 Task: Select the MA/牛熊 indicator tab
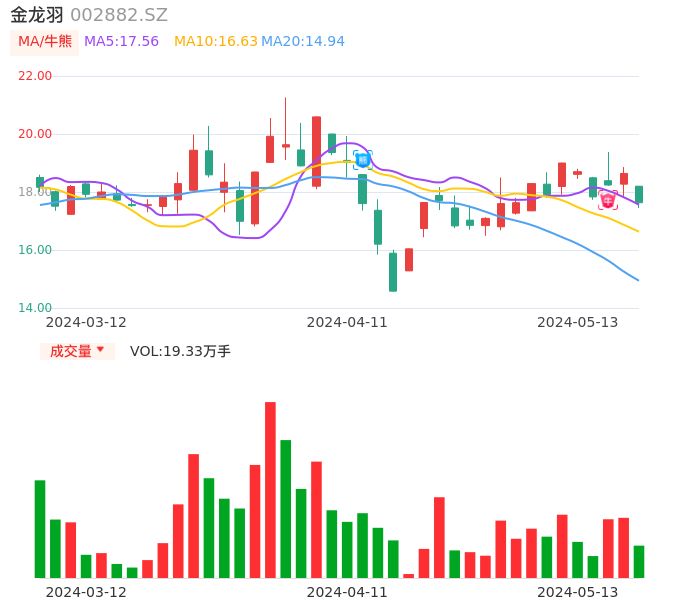45,41
